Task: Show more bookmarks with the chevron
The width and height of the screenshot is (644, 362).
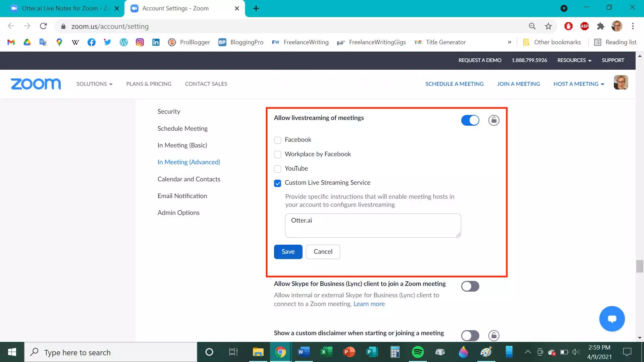Action: [509, 42]
